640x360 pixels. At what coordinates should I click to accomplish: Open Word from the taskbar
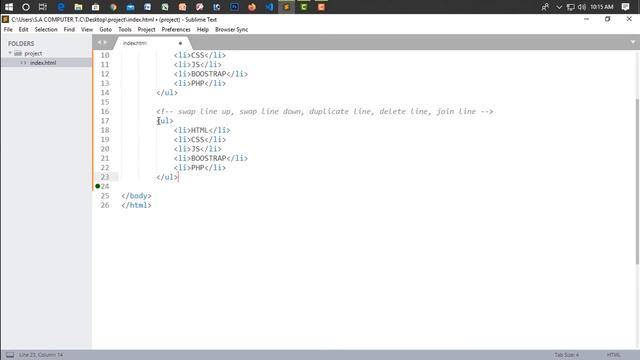[x=147, y=7]
